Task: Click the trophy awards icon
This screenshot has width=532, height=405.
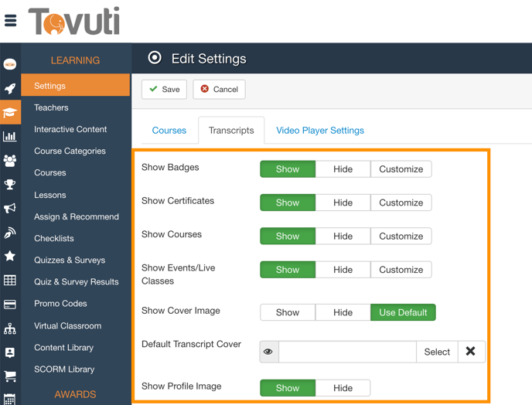Action: [10, 185]
